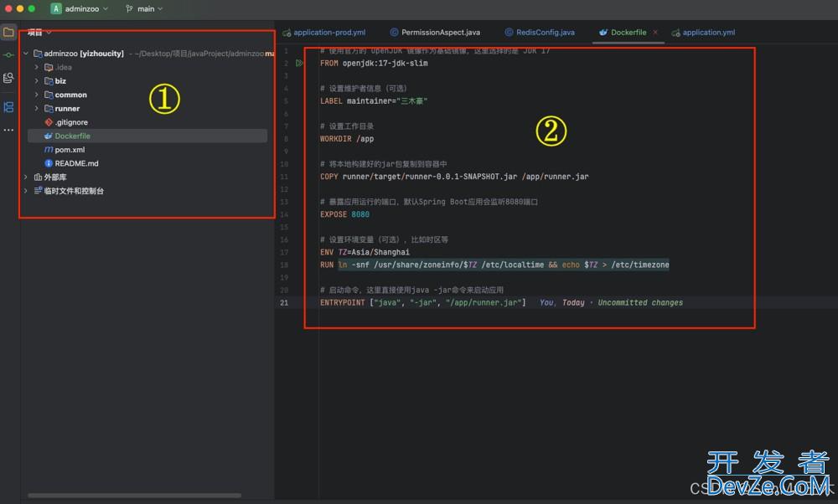This screenshot has height=504, width=838.
Task: Click the ENV TZ=Asia/Shanghai line
Action: (x=365, y=253)
